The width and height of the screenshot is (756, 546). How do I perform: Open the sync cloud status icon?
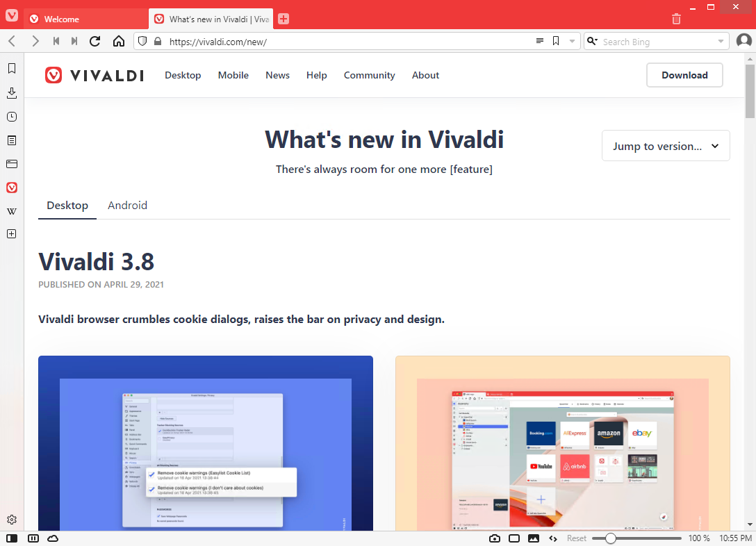pos(53,538)
